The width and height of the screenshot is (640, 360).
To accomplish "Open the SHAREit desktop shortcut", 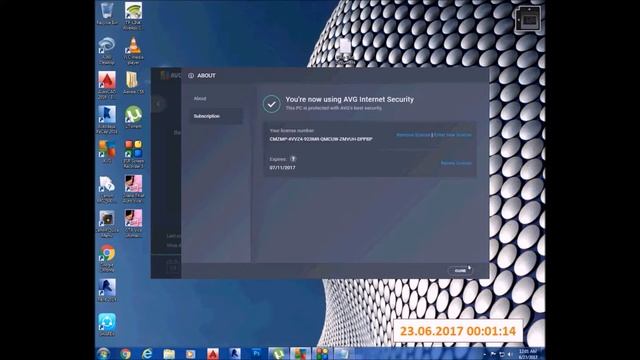I will pyautogui.click(x=107, y=324).
